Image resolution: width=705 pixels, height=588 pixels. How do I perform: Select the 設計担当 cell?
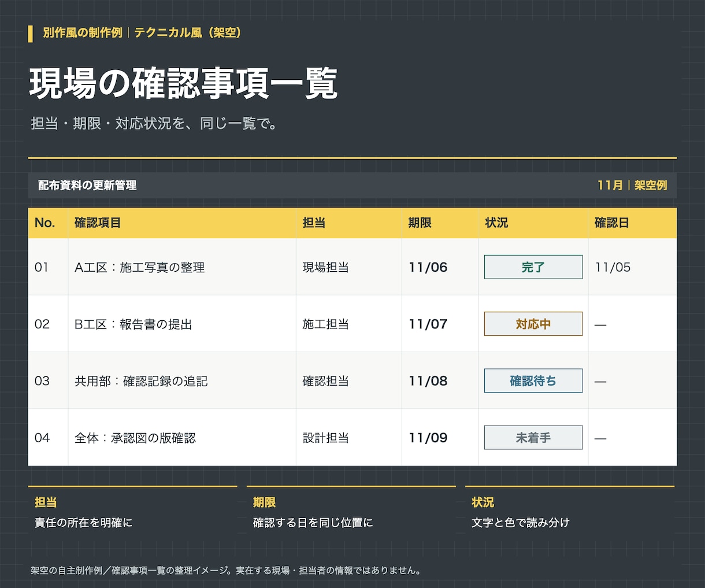[x=326, y=438]
